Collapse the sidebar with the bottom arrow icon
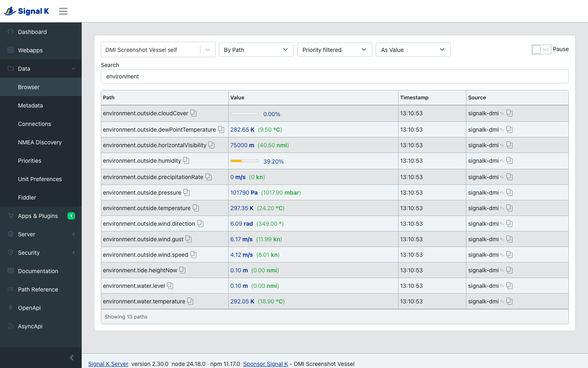This screenshot has height=368, width=588. pyautogui.click(x=71, y=358)
